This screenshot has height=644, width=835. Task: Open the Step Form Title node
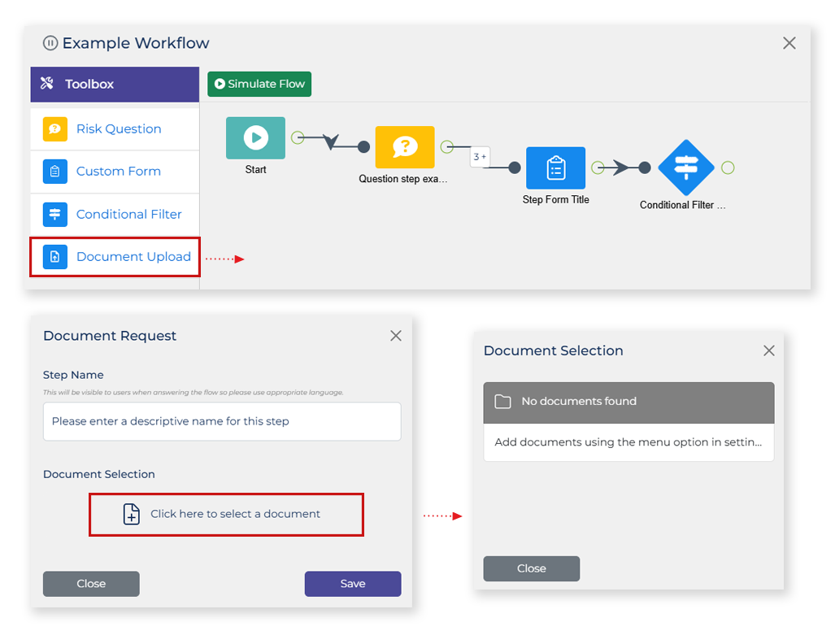[x=555, y=168]
